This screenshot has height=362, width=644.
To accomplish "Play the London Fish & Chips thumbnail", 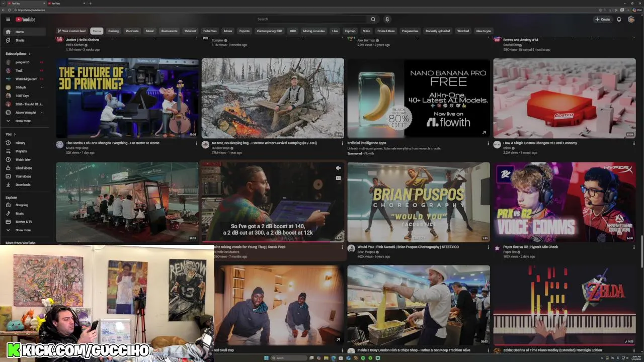I will coord(419,305).
